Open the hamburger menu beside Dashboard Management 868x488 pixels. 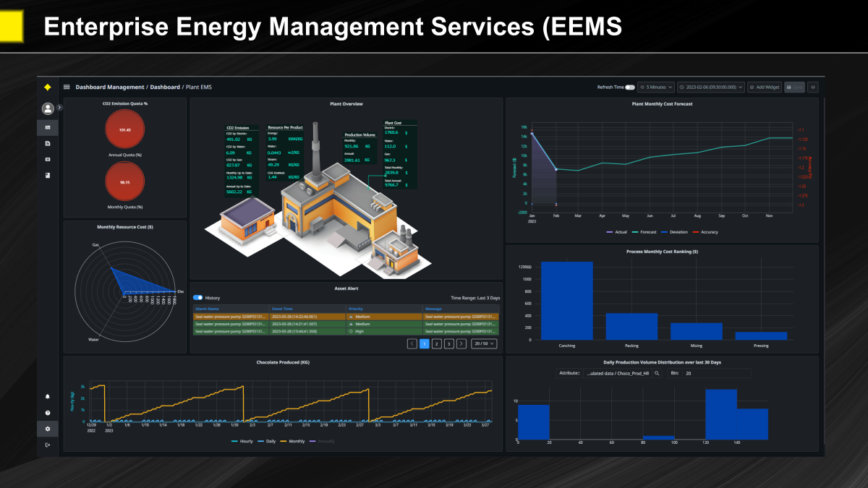tap(67, 87)
